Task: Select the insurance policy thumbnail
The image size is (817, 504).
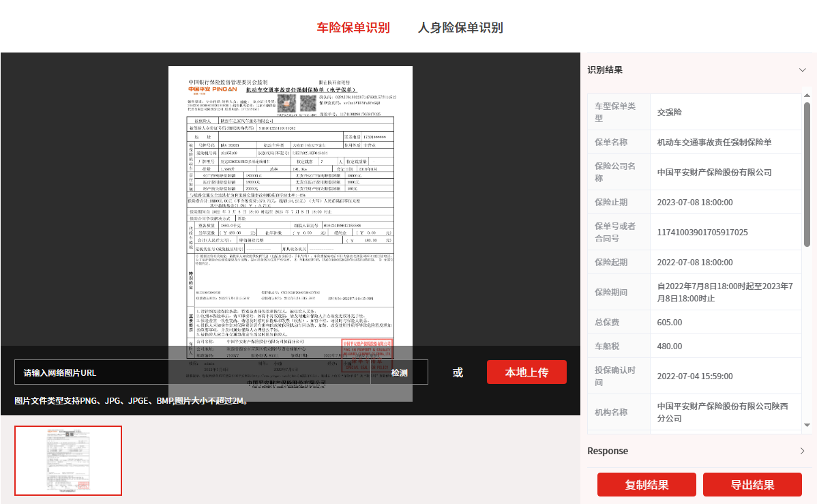Action: [68, 460]
